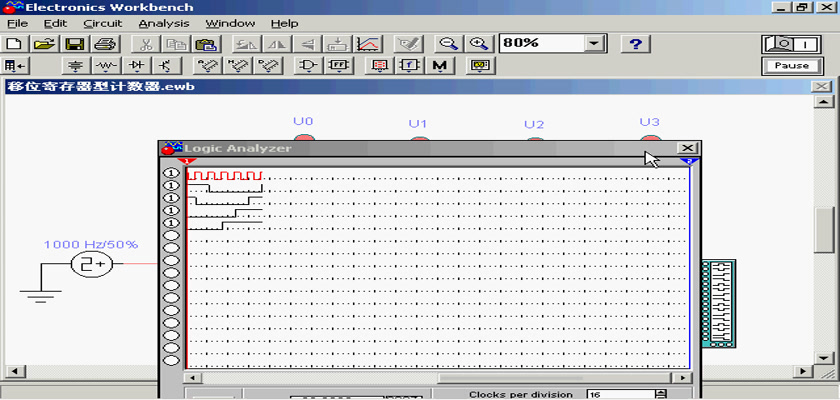Click the New file icon
The image size is (840, 400).
[x=14, y=44]
